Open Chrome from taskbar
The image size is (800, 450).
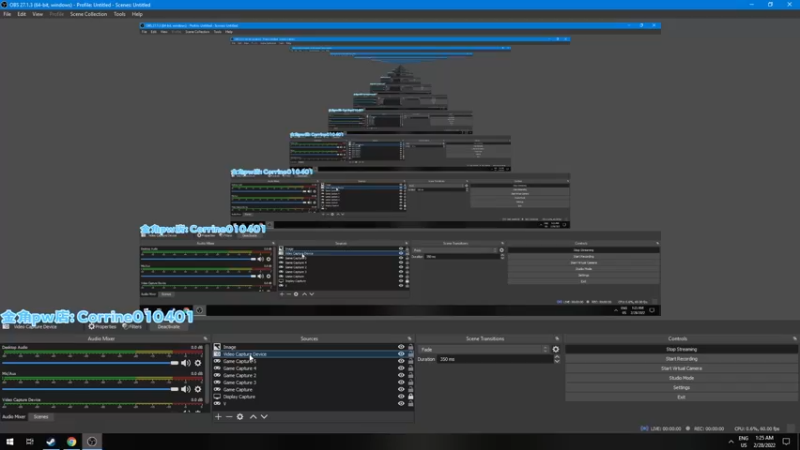pos(71,442)
